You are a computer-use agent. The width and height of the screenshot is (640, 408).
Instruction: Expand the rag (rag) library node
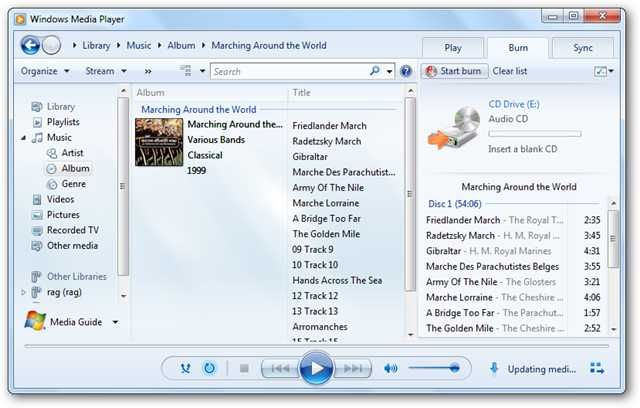[23, 292]
